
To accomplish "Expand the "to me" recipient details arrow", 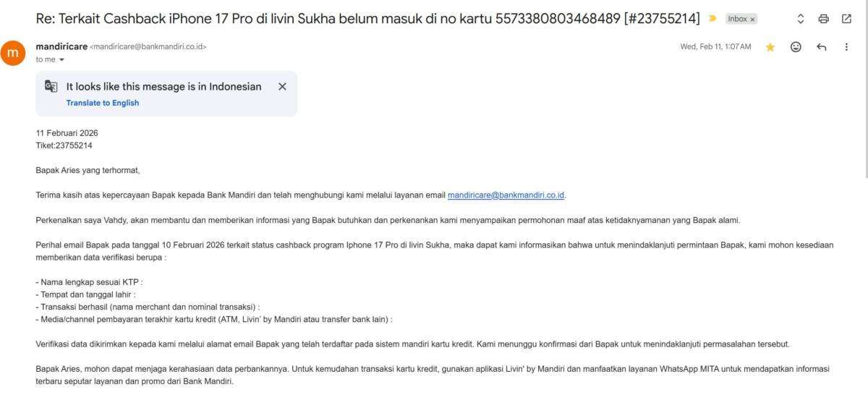I will (x=61, y=59).
